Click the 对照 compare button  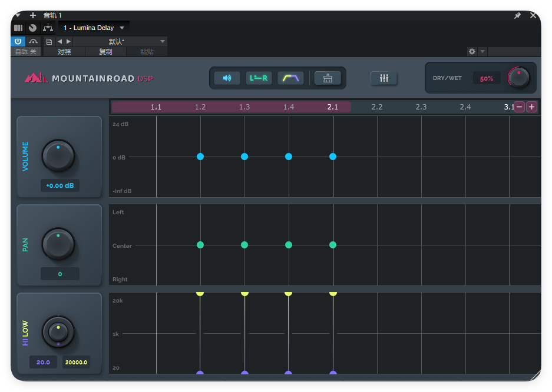pyautogui.click(x=64, y=52)
